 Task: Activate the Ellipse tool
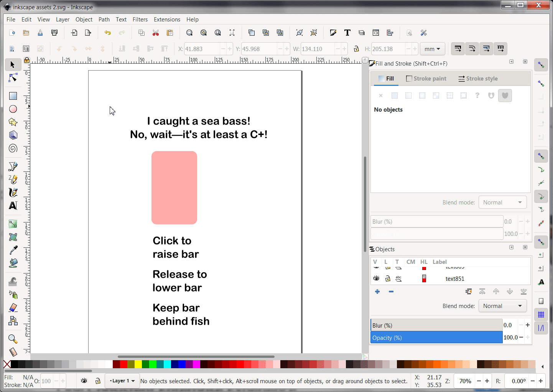pos(13,109)
